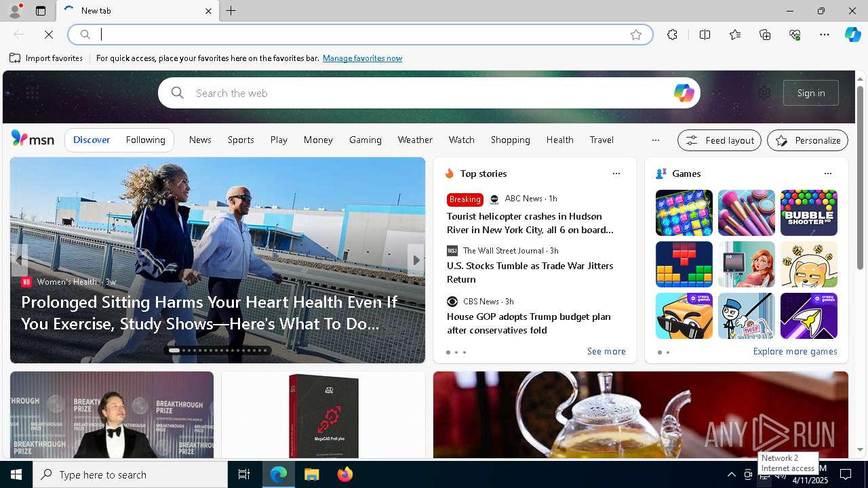868x488 pixels.
Task: Open the tab actions menu icon
Action: coord(41,11)
